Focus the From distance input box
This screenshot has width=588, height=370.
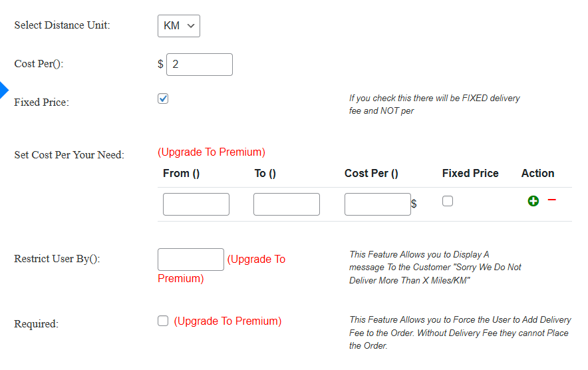[x=196, y=204]
